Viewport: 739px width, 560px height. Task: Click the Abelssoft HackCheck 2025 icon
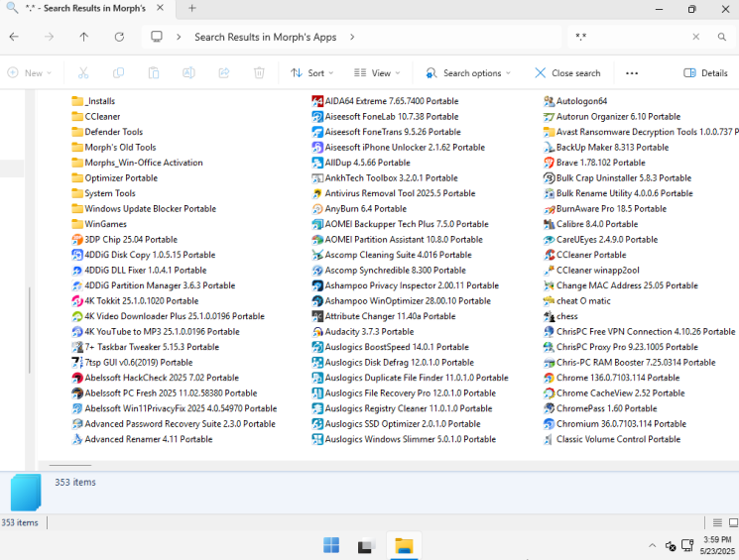pos(76,378)
